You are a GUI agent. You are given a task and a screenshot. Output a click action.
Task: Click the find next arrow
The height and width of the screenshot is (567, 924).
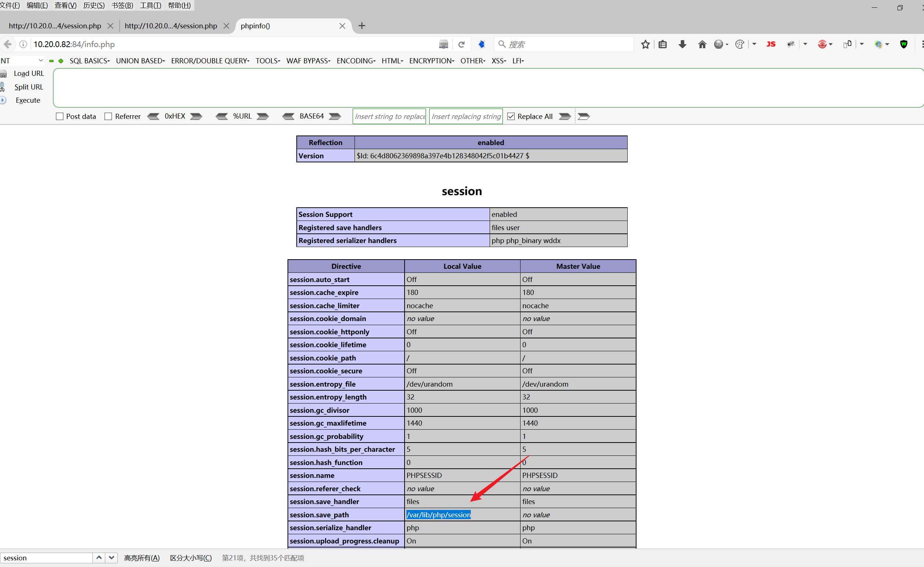(112, 558)
